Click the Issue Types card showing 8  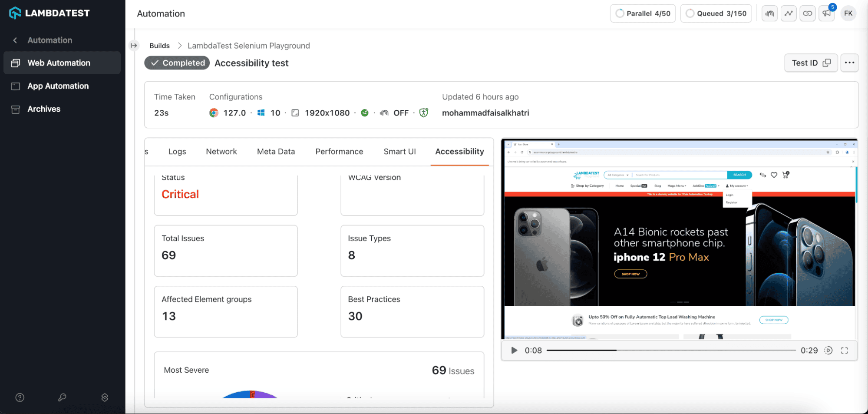pos(412,251)
